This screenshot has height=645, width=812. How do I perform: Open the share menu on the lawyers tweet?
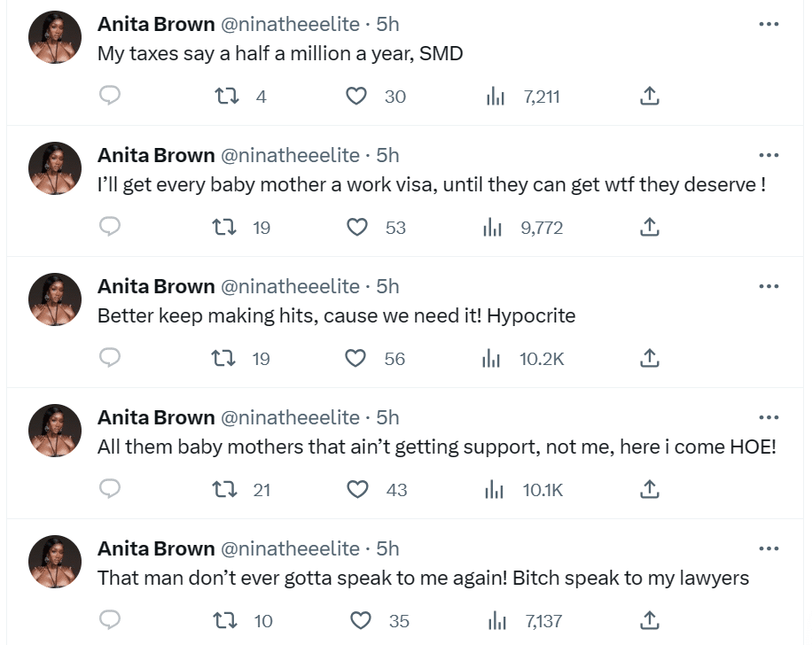[x=648, y=621]
